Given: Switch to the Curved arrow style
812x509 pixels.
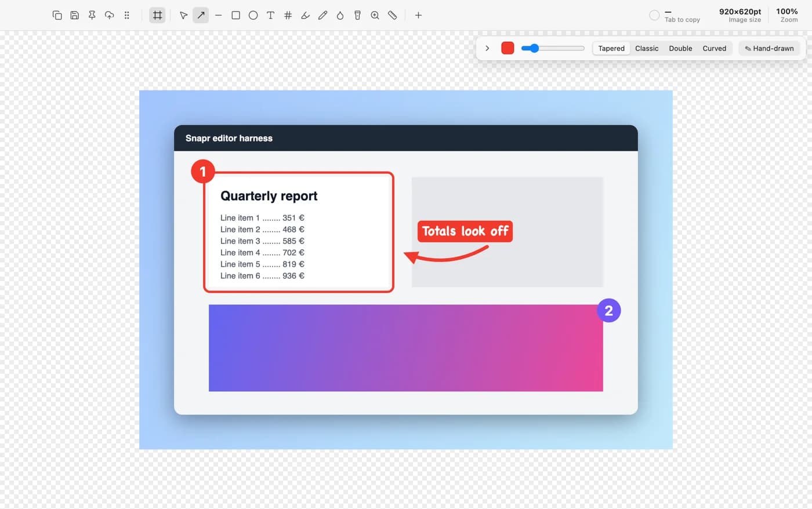Looking at the screenshot, I should (x=714, y=48).
